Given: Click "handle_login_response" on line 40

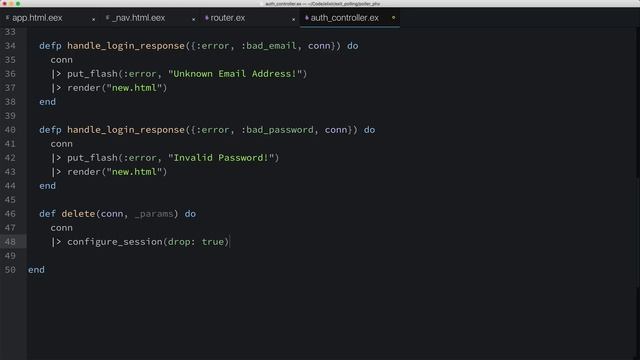Looking at the screenshot, I should 126,130.
